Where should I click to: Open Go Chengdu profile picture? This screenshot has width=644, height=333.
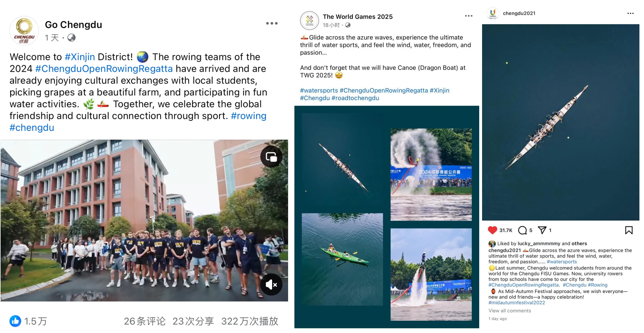pos(24,31)
